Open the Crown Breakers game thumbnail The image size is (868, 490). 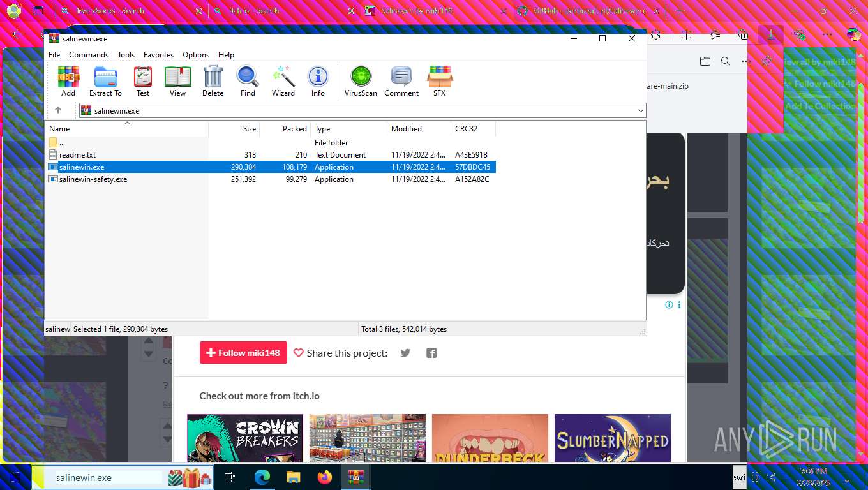[244, 438]
